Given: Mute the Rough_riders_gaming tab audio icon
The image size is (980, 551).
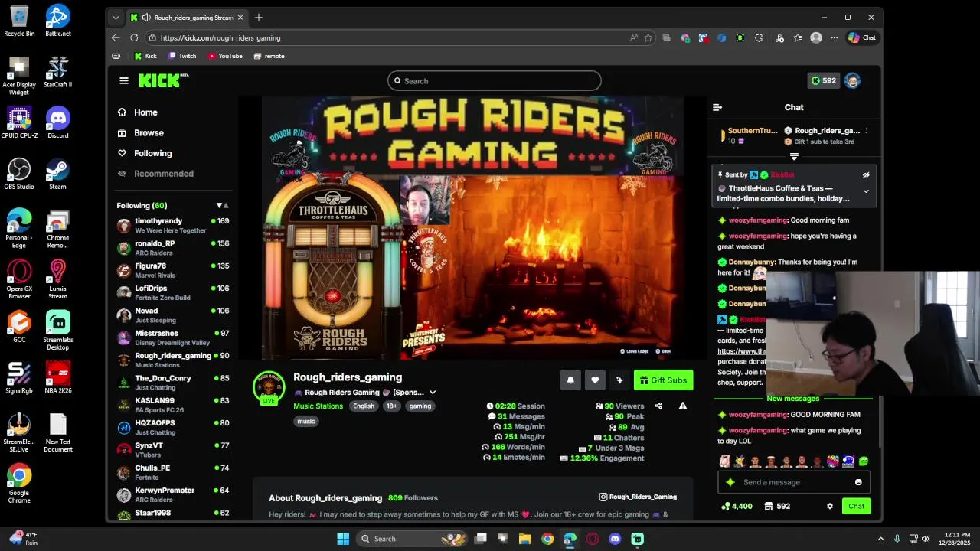Looking at the screenshot, I should pyautogui.click(x=146, y=18).
